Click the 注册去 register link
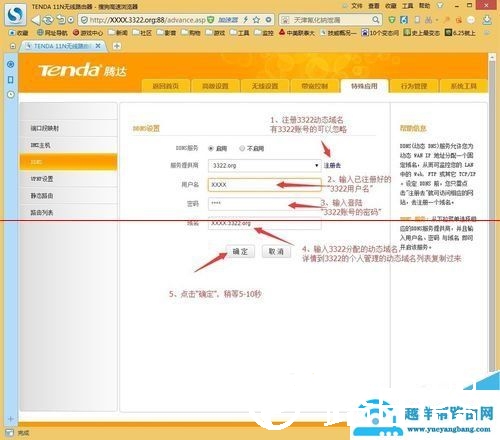This screenshot has height=440, width=500. click(x=332, y=165)
